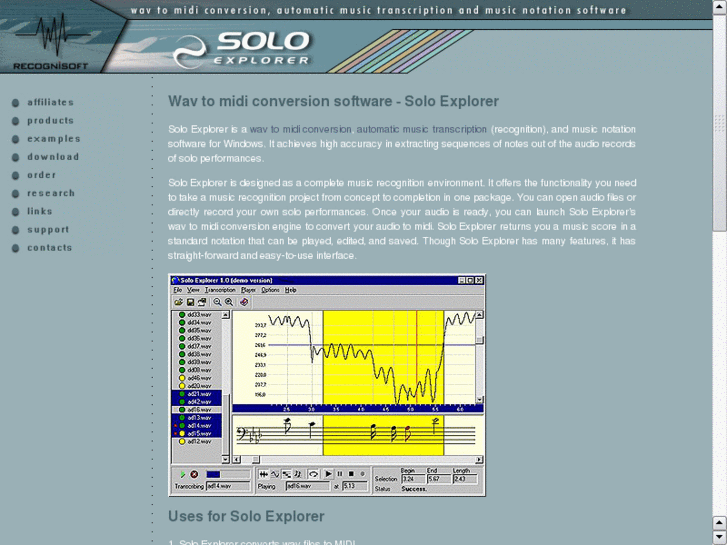727x545 pixels.
Task: Go to the affiliates page
Action: [50, 102]
